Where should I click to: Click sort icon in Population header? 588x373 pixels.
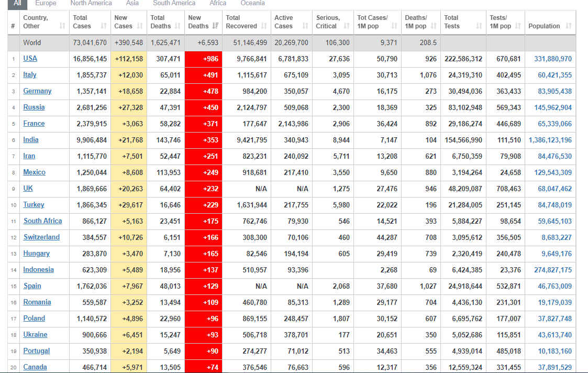pos(569,26)
